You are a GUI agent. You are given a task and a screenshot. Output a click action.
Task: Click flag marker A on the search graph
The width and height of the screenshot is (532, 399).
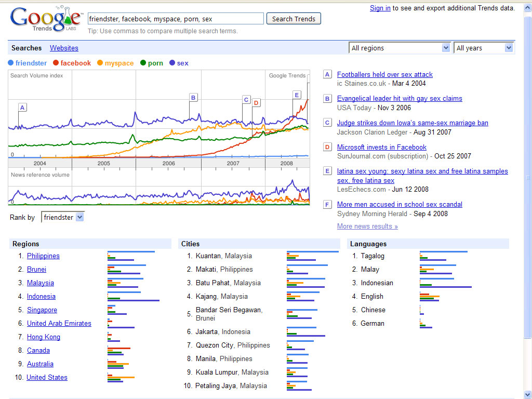22,108
